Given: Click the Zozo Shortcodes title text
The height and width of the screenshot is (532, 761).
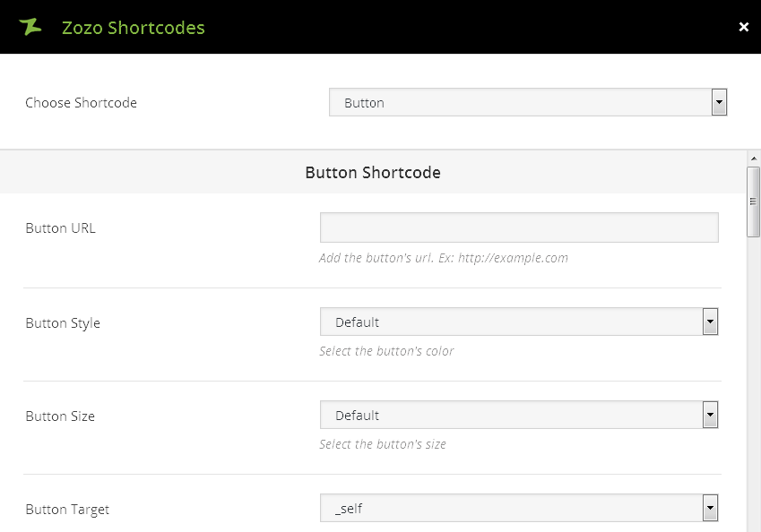Looking at the screenshot, I should [133, 28].
